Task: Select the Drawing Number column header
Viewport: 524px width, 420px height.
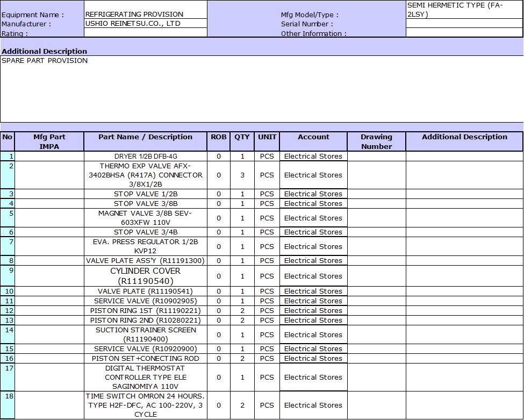Action: pos(376,141)
